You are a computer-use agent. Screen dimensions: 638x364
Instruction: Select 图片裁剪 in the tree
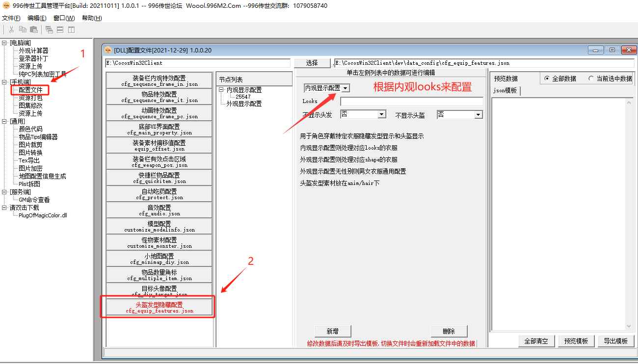[30, 145]
